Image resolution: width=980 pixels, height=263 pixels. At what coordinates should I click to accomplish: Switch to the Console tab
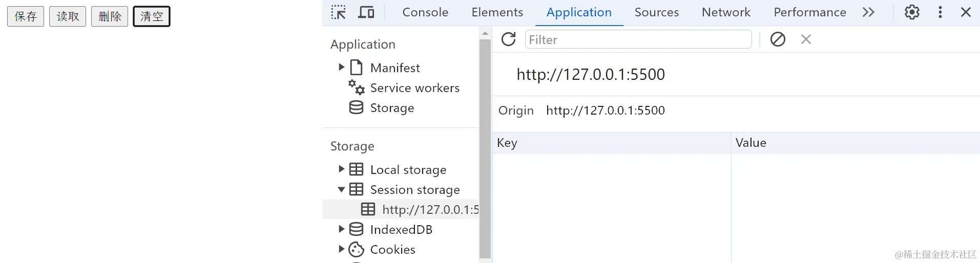coord(425,12)
